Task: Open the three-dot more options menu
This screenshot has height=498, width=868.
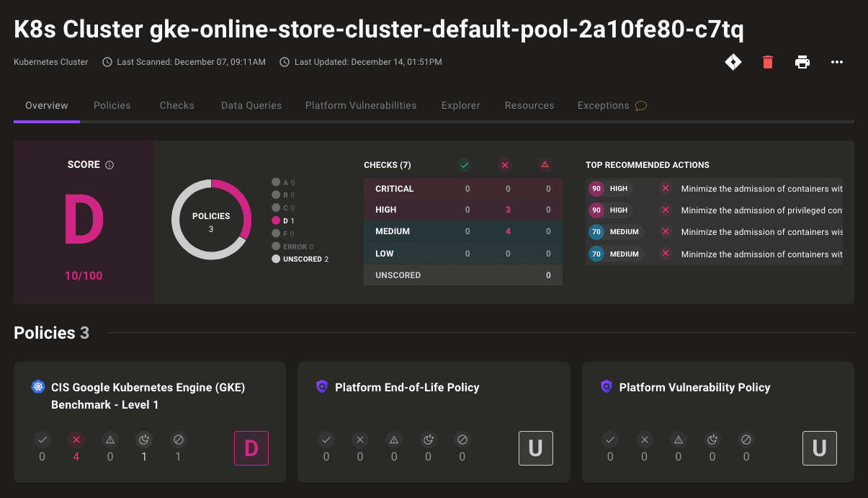Action: coord(836,62)
